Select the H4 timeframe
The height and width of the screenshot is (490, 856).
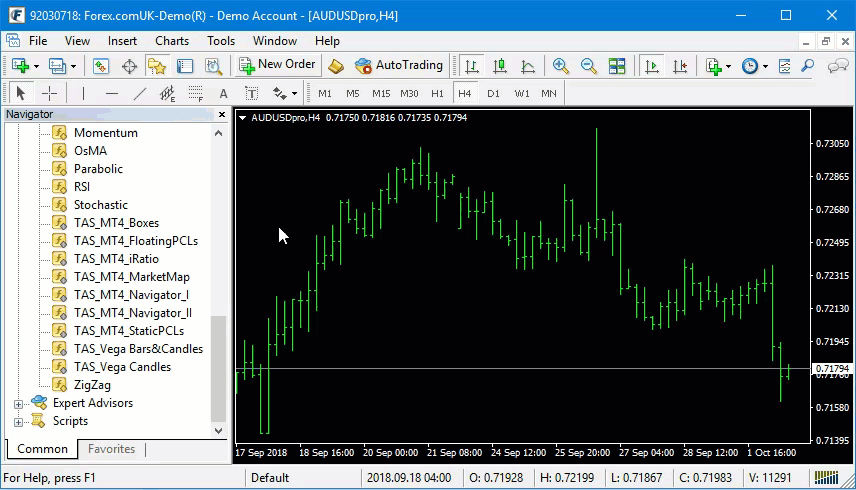[465, 93]
